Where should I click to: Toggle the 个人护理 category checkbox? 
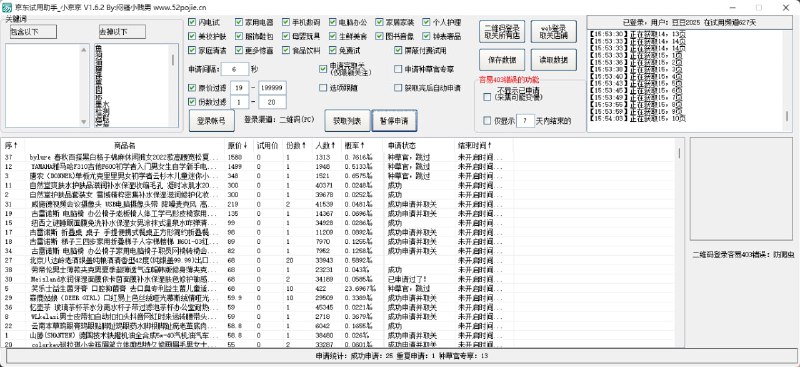(427, 22)
